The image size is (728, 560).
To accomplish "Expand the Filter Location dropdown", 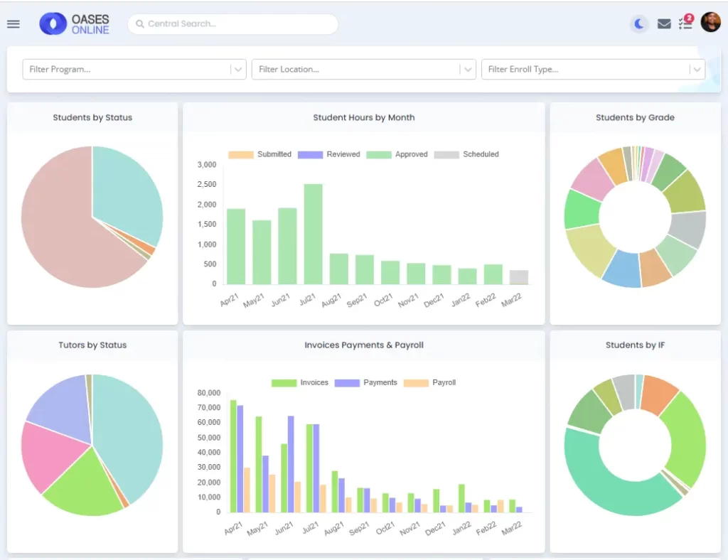I will click(467, 70).
